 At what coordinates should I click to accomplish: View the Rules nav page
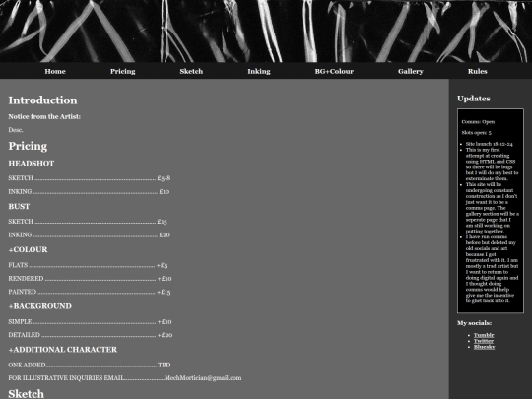click(x=478, y=71)
